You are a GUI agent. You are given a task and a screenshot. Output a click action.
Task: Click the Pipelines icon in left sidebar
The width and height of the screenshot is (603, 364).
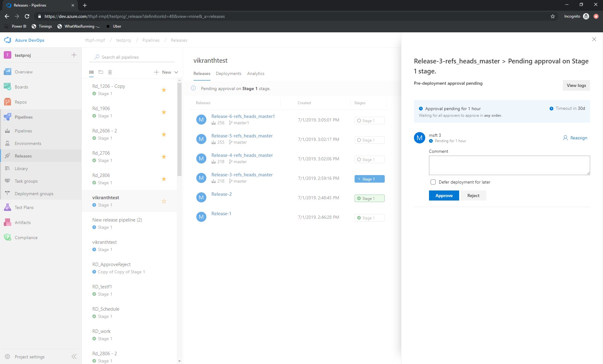[7, 117]
